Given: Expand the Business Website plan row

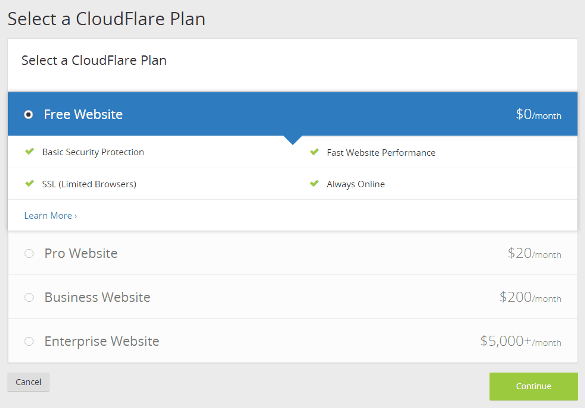Looking at the screenshot, I should pyautogui.click(x=293, y=297).
